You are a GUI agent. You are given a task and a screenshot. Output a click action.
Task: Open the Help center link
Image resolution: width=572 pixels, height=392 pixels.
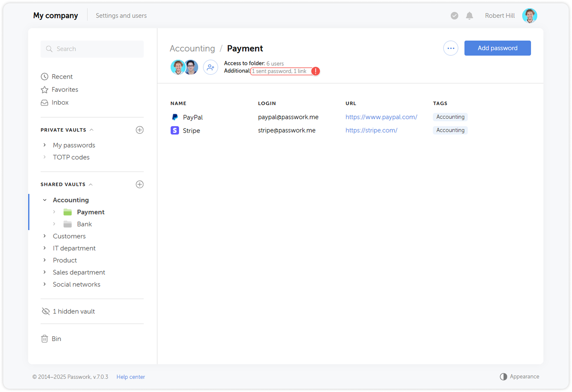click(131, 377)
